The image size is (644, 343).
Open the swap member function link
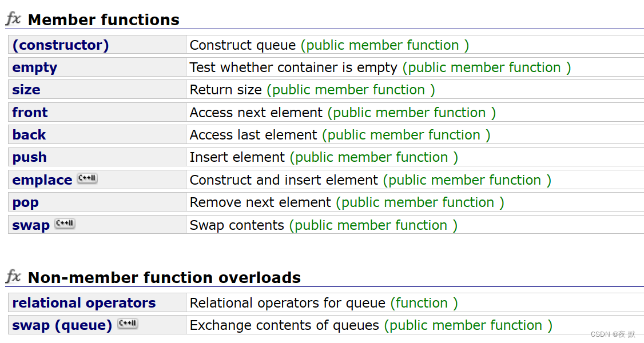31,225
